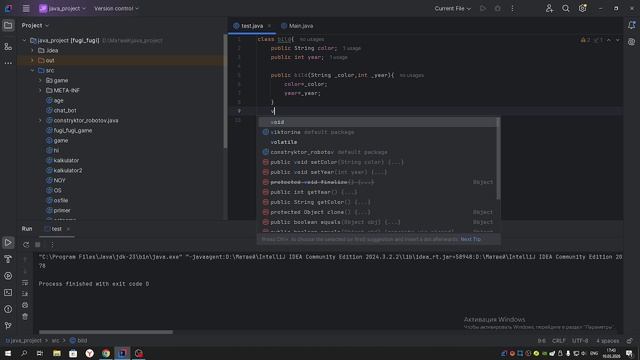Open the Project view dropdown
This screenshot has width=640, height=360.
coord(35,25)
